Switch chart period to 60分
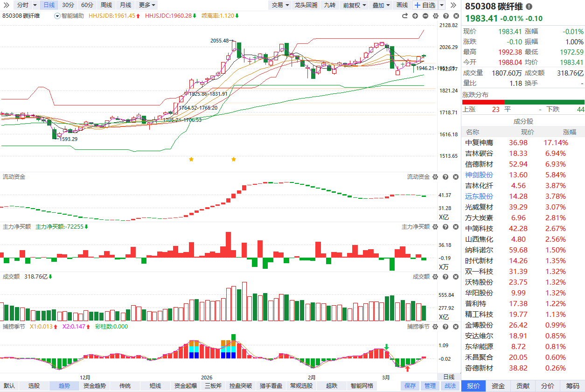This screenshot has height=392, width=585. tap(87, 5)
